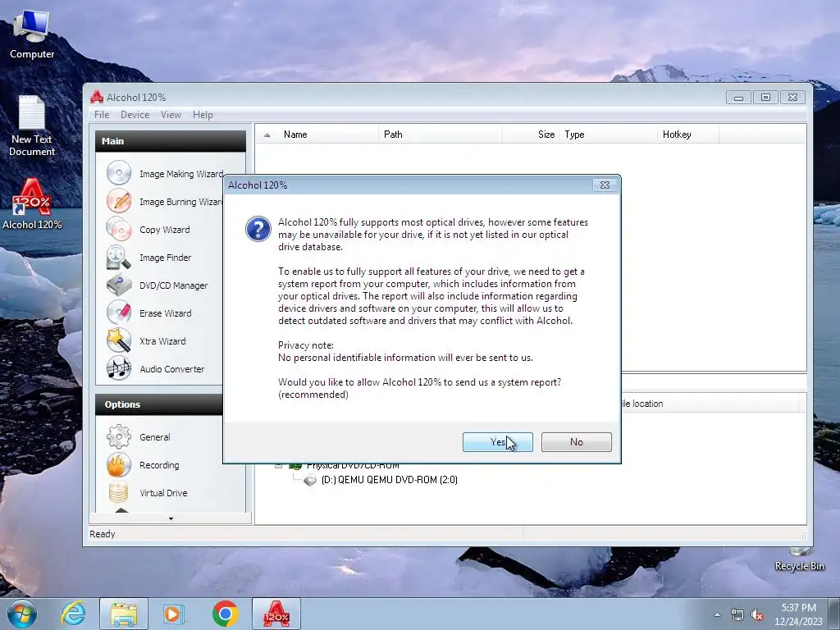The image size is (840, 630).
Task: Launch Internet Explorer from taskbar
Action: [73, 614]
